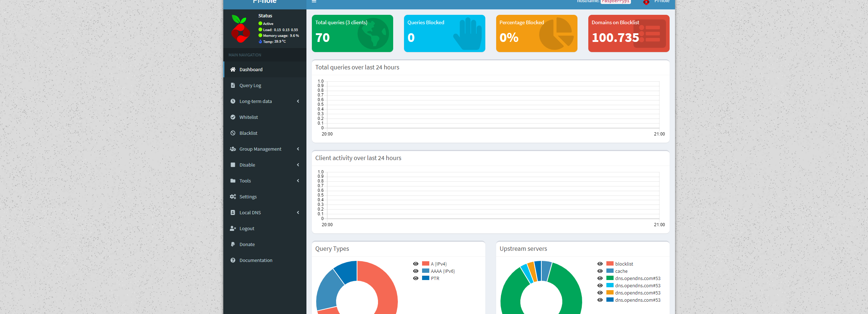Expand the Disable submenu arrow
The height and width of the screenshot is (314, 868).
(298, 165)
